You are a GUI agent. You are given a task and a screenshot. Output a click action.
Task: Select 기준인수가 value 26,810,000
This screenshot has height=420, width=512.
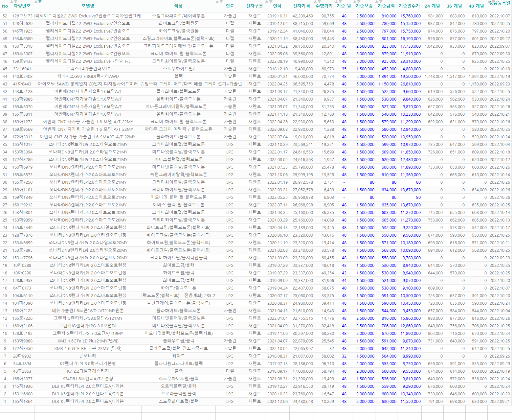click(x=411, y=84)
